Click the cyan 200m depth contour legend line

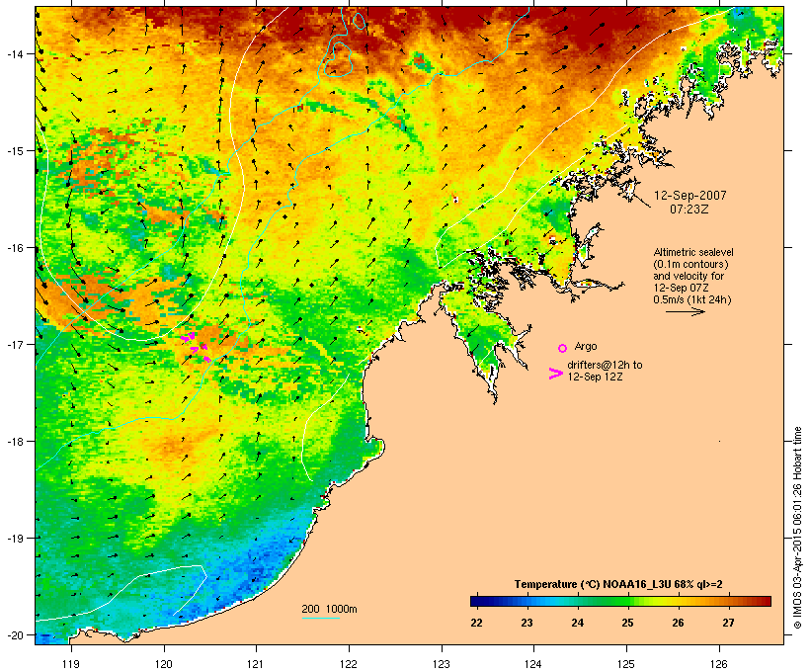click(320, 618)
